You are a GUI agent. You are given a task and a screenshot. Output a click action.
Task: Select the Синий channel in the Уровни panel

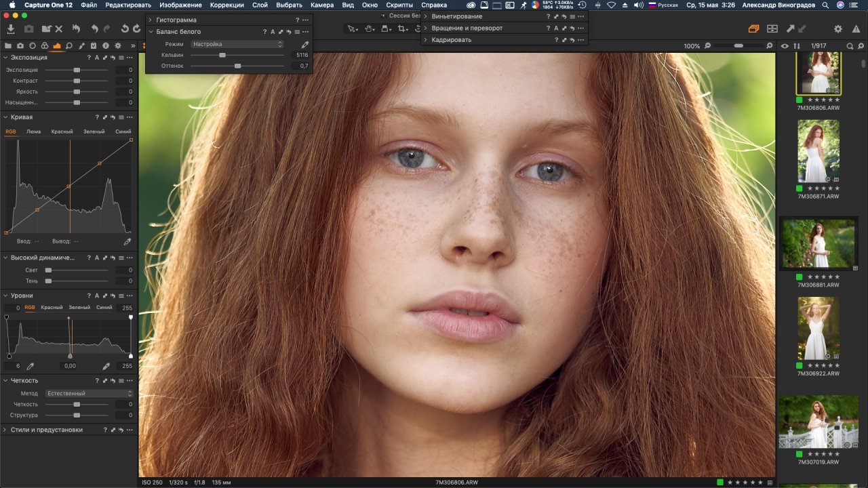tap(104, 308)
